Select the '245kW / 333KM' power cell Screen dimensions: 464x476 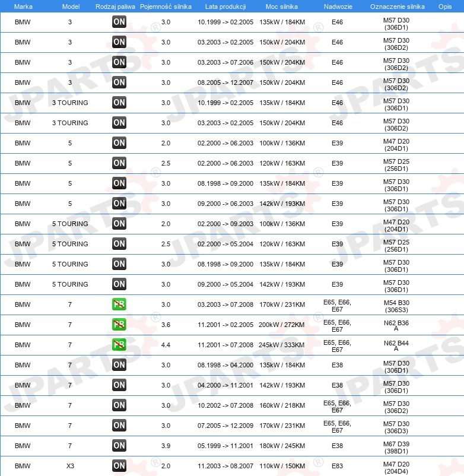282,345
